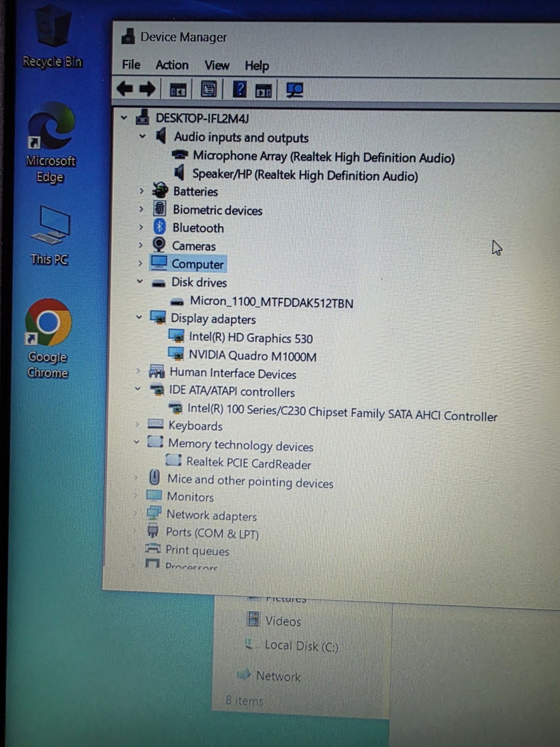Click the Bluetooth category icon
Image resolution: width=560 pixels, height=747 pixels.
160,226
